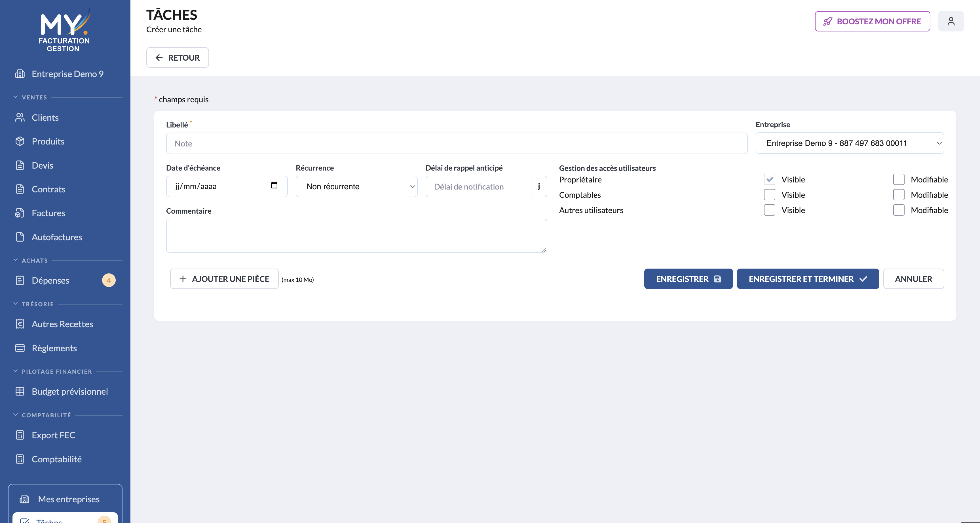Click the user profile icon
Screen dimensions: 980x523
pos(951,21)
